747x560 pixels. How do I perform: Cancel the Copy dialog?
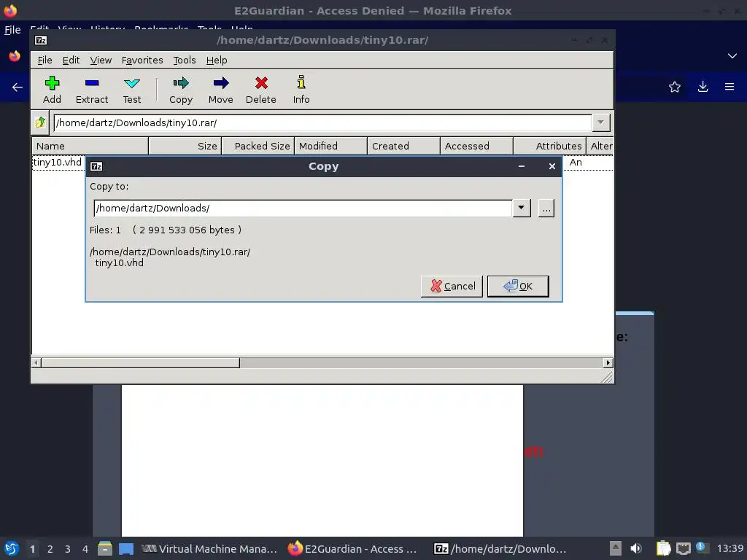click(x=452, y=286)
